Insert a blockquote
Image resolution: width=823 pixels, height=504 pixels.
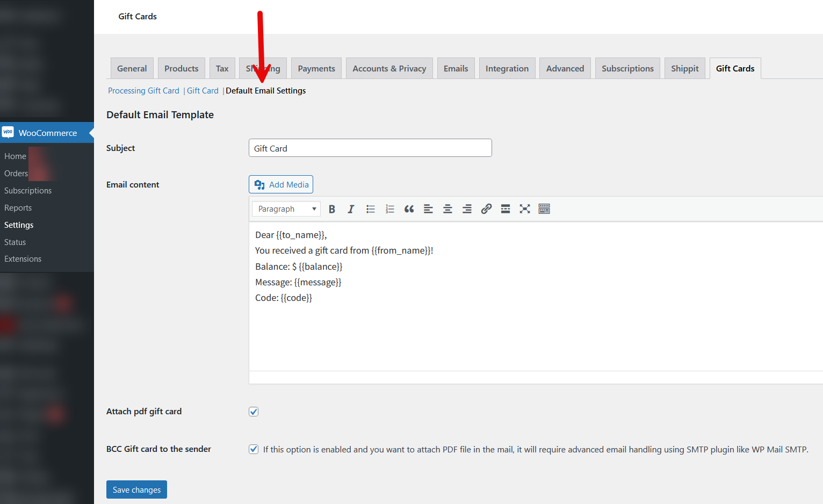click(409, 209)
